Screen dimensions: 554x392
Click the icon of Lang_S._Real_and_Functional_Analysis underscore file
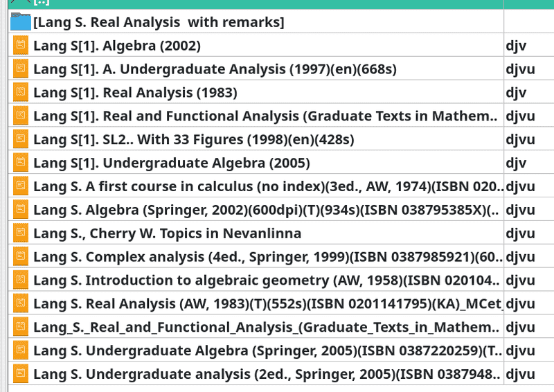(21, 327)
